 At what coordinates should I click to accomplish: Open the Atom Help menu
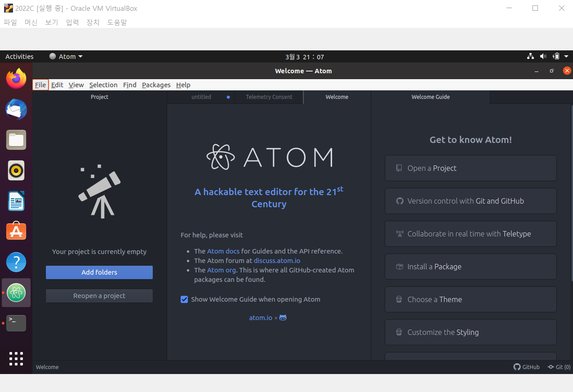[x=183, y=85]
